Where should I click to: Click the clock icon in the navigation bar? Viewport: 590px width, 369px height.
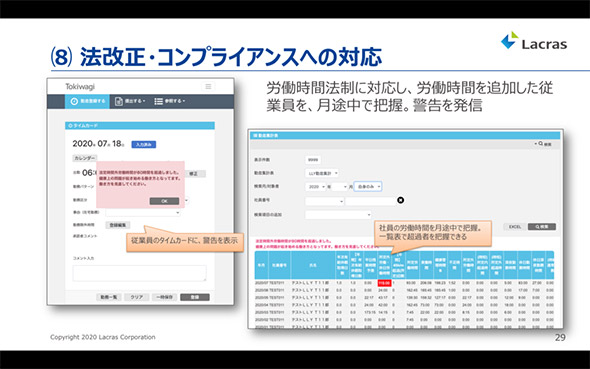pos(74,101)
